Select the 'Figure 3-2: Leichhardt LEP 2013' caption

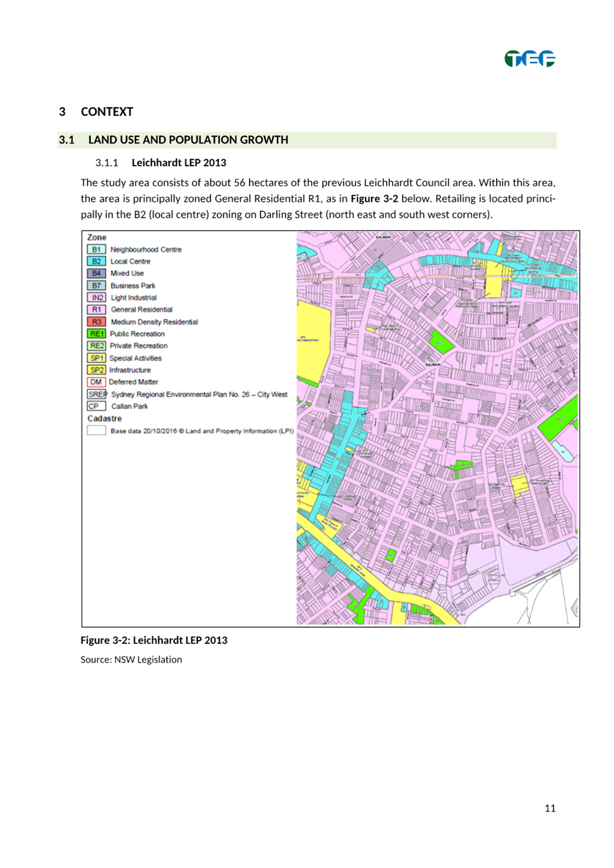[x=154, y=640]
